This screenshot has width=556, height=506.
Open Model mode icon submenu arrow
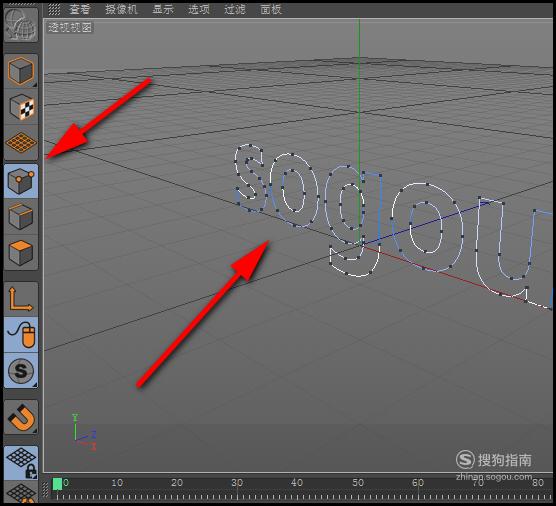[35, 85]
